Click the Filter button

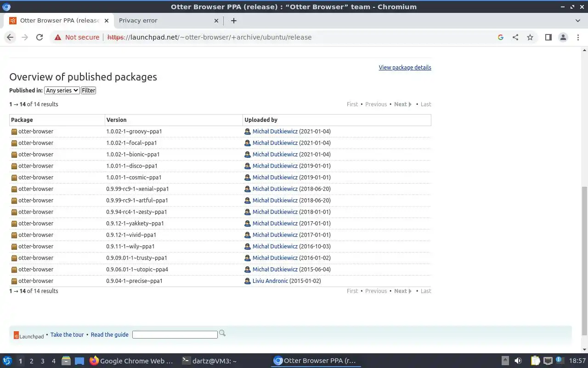(x=88, y=90)
